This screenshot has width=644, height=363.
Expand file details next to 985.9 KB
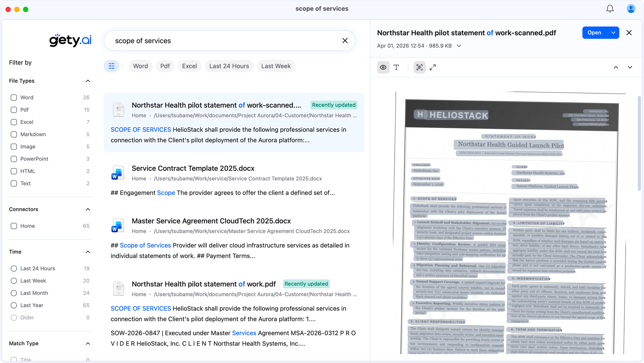point(459,46)
